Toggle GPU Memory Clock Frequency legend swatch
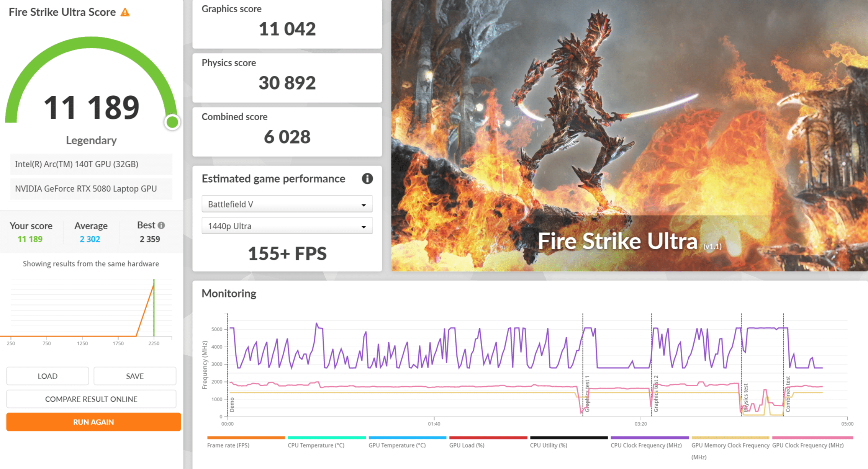868x469 pixels. coord(730,438)
